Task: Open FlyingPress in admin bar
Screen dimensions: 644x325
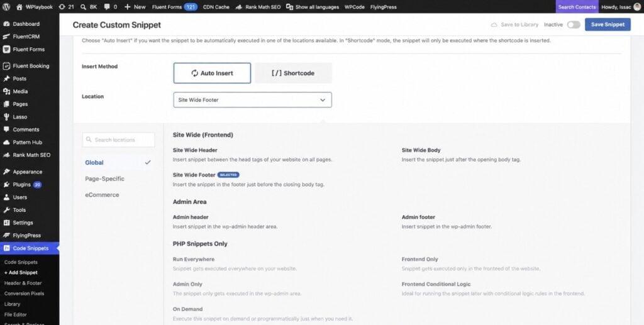Action: (383, 7)
